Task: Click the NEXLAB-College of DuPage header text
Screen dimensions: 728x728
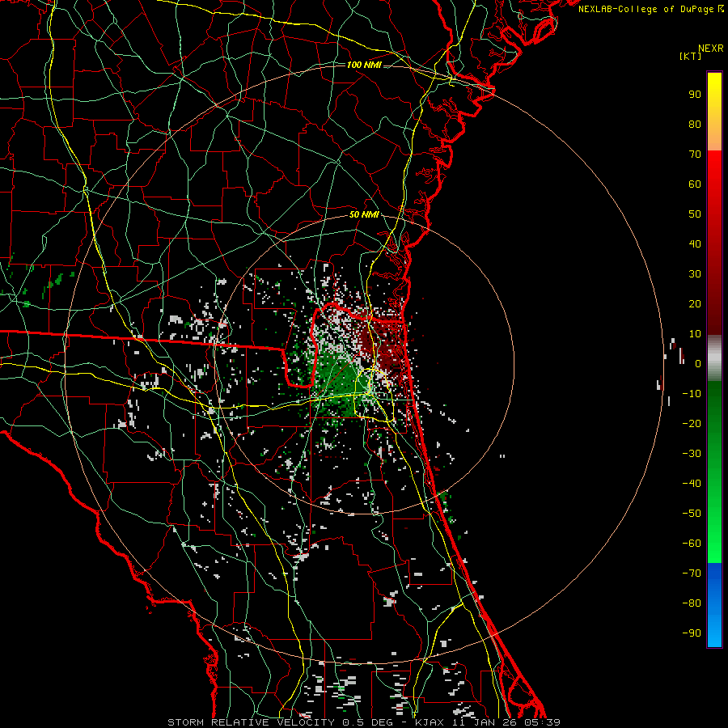Action: point(650,9)
